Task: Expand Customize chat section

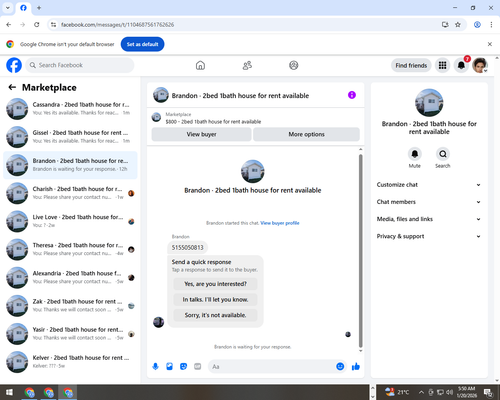Action: [429, 185]
